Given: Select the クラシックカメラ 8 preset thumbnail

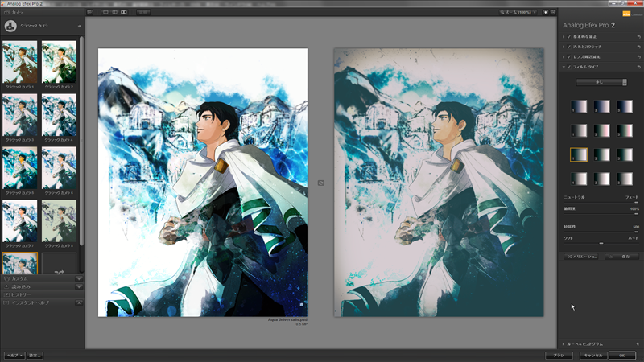Looking at the screenshot, I should pyautogui.click(x=59, y=220).
